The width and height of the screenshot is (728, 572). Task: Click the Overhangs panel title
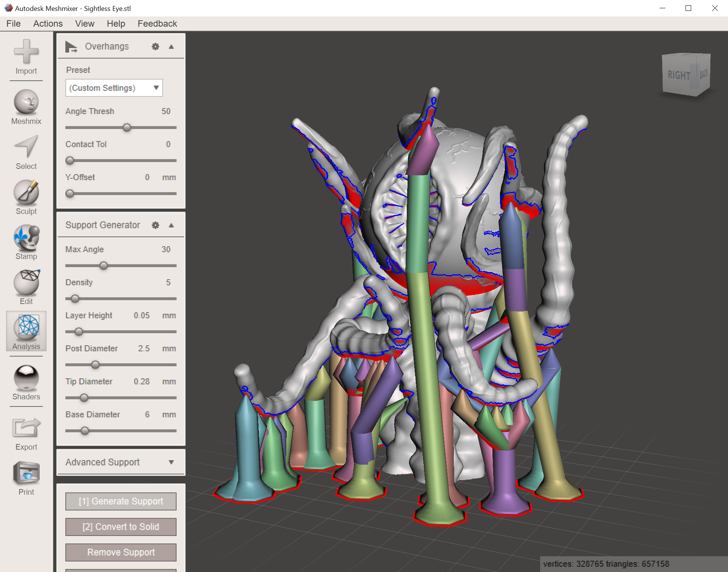[107, 47]
